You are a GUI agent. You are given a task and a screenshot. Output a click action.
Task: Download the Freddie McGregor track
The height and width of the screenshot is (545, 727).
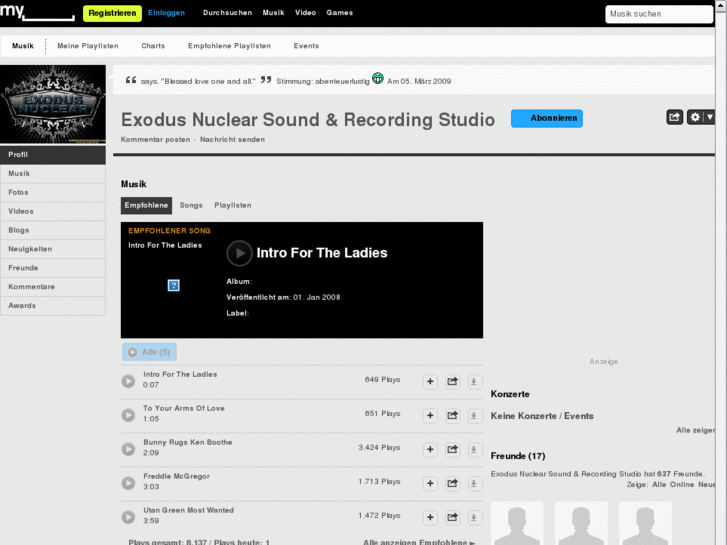click(x=474, y=483)
